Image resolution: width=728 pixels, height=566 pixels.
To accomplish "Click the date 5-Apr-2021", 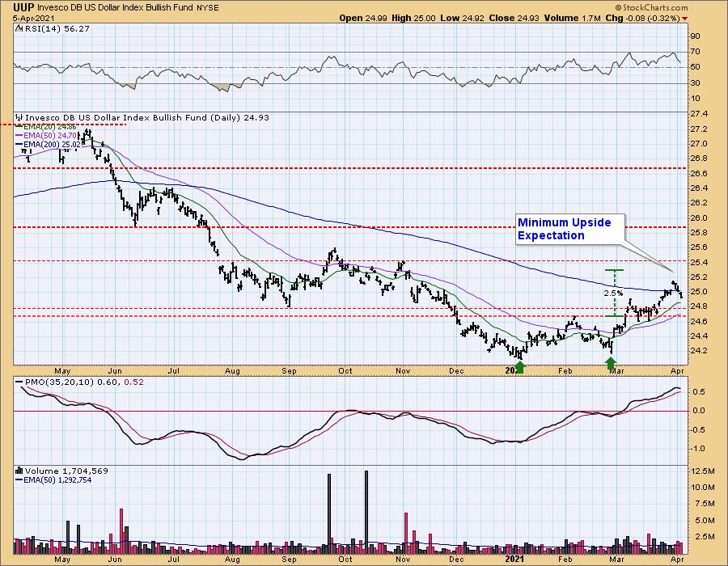I will (x=34, y=19).
